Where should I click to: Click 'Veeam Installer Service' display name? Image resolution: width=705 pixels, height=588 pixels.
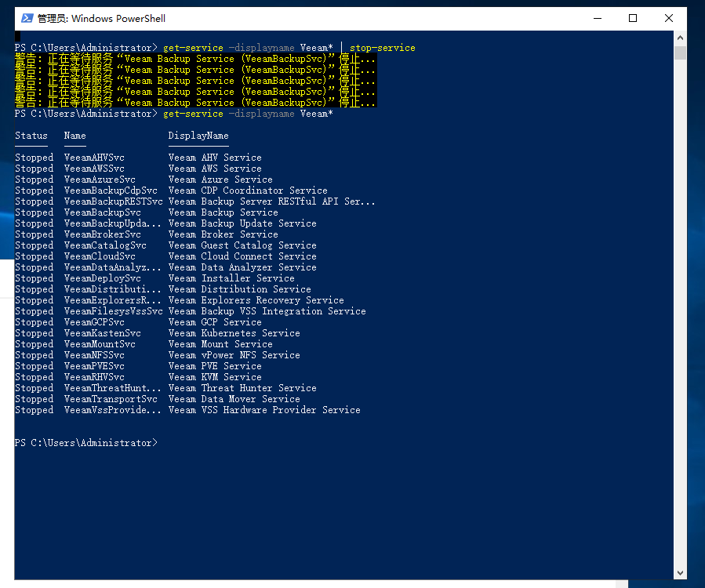(x=231, y=278)
